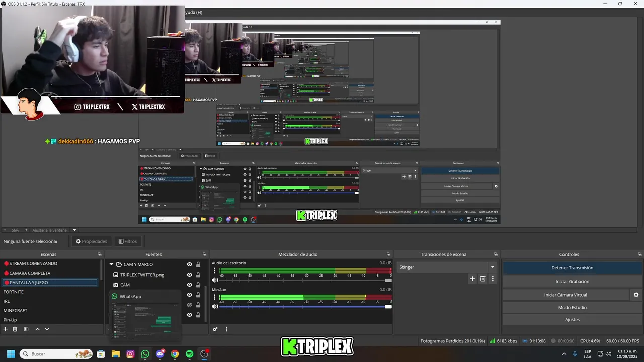Screen dimensions: 644x362
Task: Collapse the CAM Y MARCO group
Action: (111, 264)
